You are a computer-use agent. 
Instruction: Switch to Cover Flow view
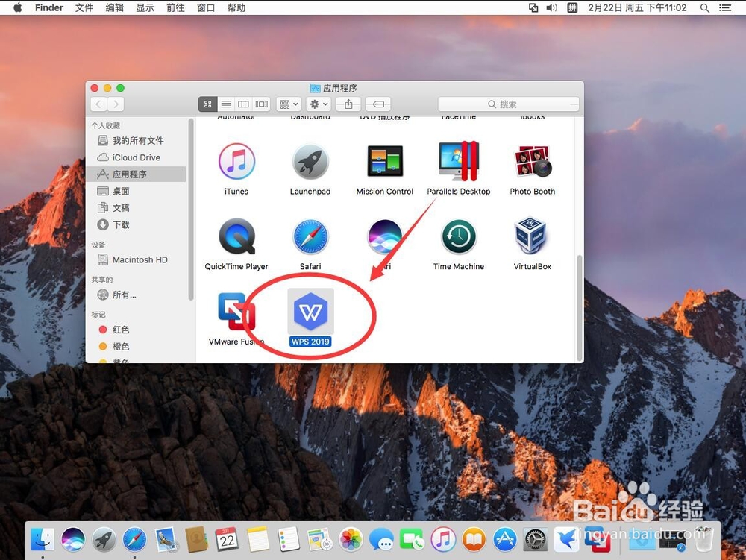[261, 104]
